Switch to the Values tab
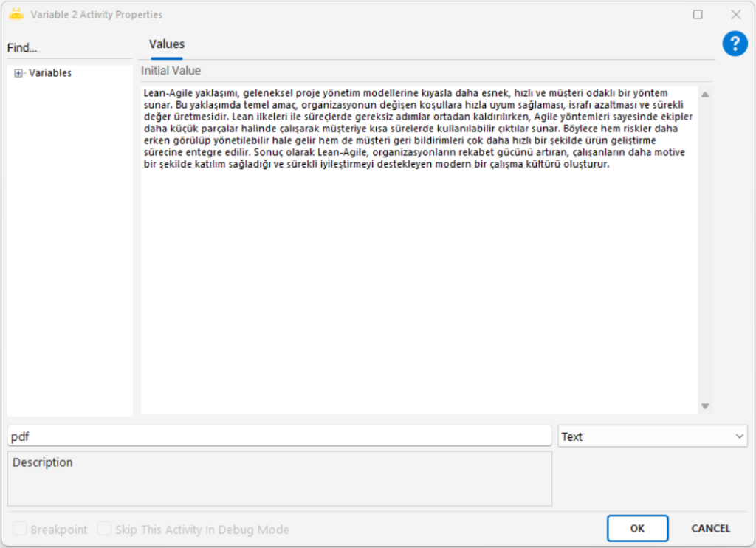Image resolution: width=756 pixels, height=548 pixels. click(x=167, y=44)
